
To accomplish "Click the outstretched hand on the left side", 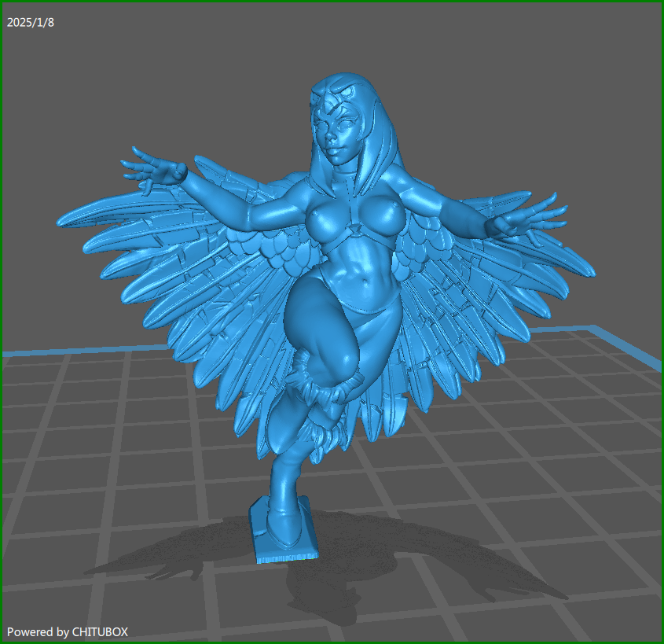I will [152, 169].
